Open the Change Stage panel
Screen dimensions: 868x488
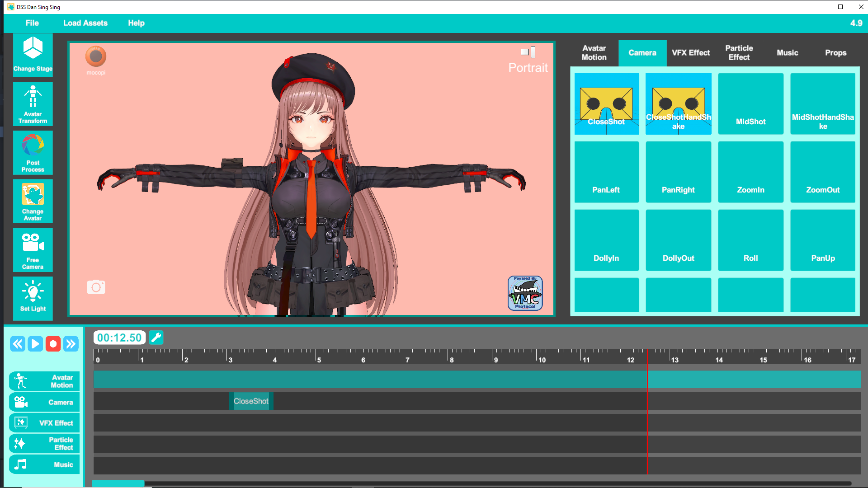click(x=32, y=54)
